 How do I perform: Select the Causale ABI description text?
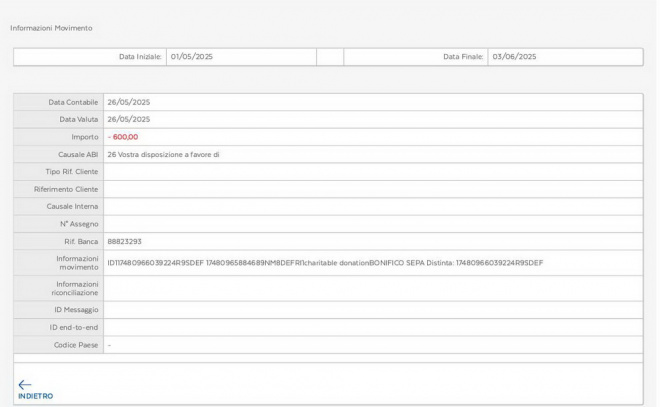[162, 154]
